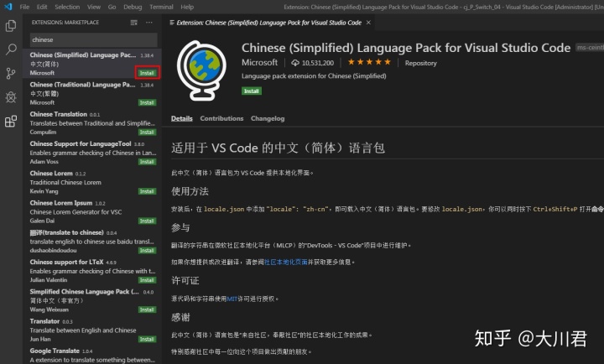Open the View menu

point(94,7)
